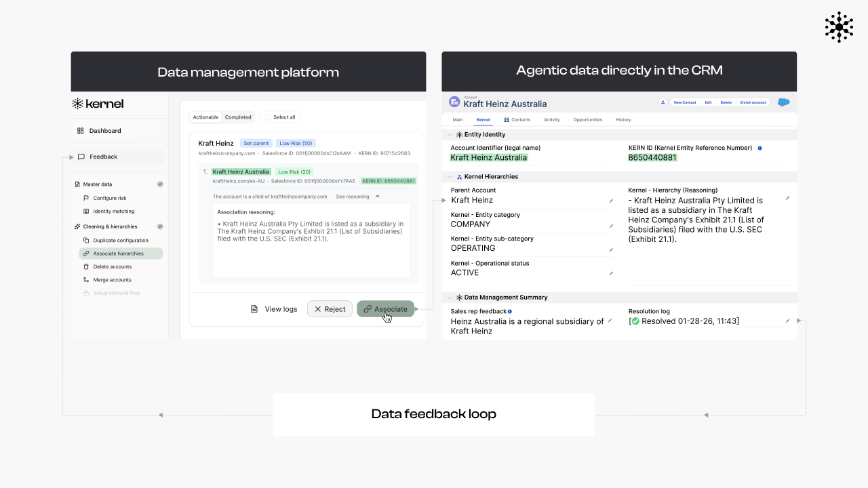This screenshot has height=488, width=868.
Task: Collapse the Entity Identity section
Action: [450, 135]
